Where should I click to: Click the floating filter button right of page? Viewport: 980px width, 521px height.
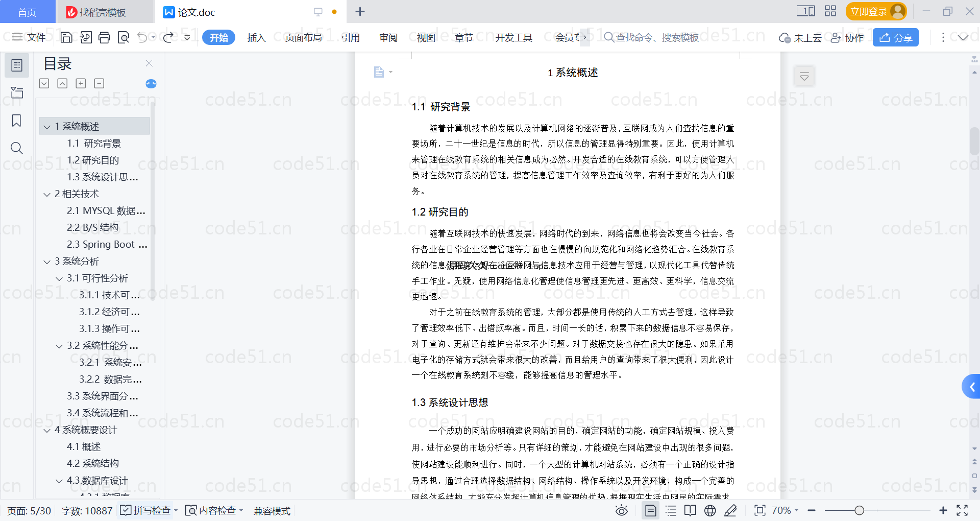(x=804, y=77)
